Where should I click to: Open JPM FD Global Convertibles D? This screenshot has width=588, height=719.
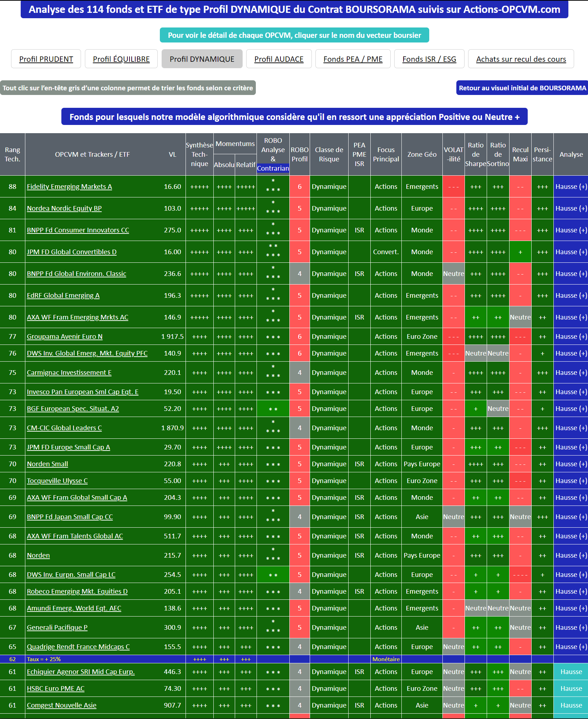click(x=72, y=252)
